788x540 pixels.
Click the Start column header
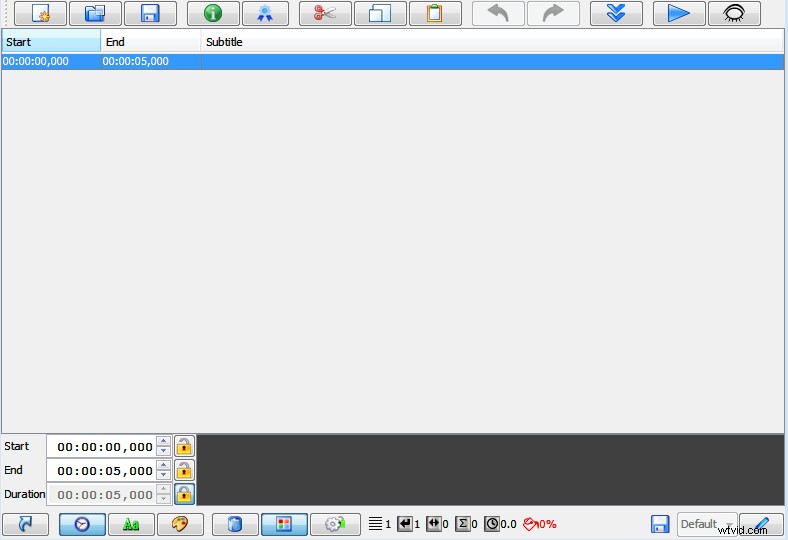[x=51, y=42]
